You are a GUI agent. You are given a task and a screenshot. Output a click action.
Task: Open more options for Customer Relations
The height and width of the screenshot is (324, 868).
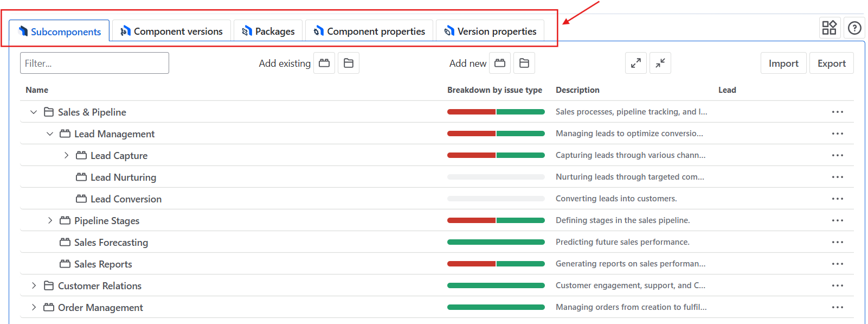pos(838,285)
